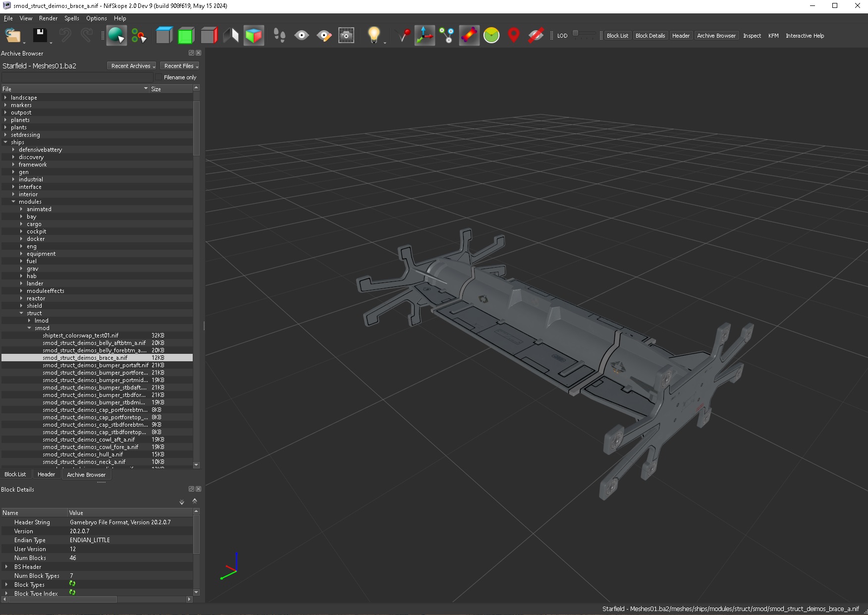Collapse the ships folder
This screenshot has width=868, height=615.
[x=5, y=142]
